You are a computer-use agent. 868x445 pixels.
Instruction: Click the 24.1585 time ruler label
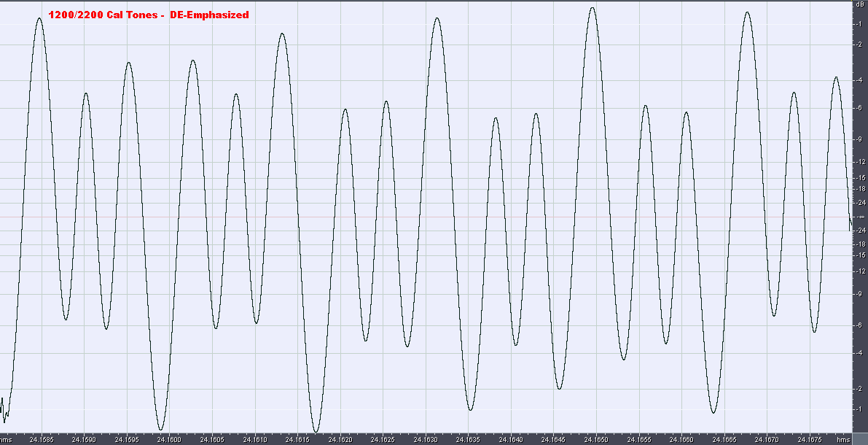(x=41, y=440)
